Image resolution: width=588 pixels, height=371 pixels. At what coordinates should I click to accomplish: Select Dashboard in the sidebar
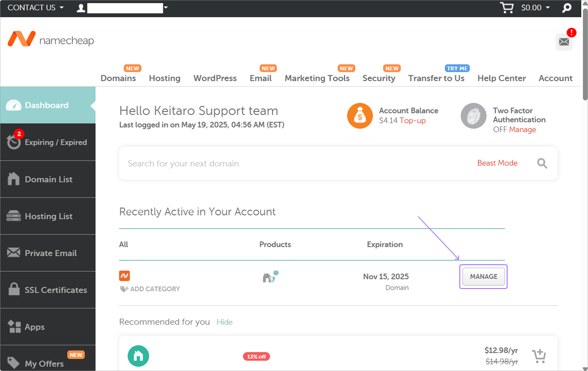(x=48, y=105)
